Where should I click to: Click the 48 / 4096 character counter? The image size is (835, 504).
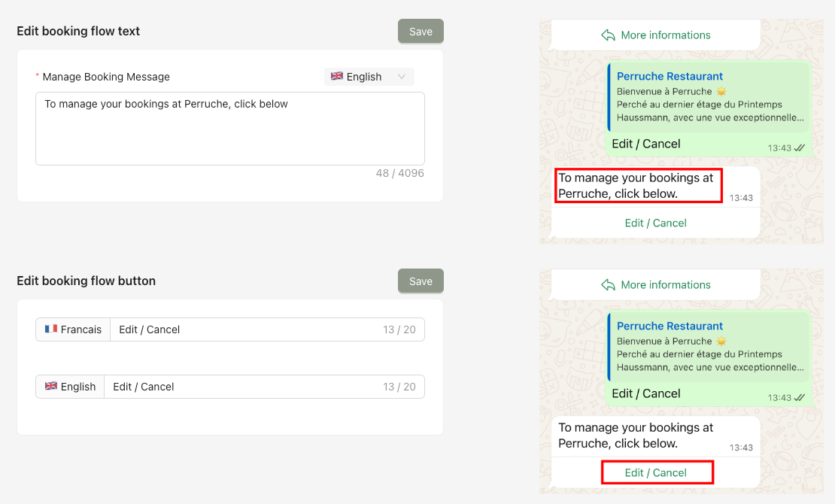(x=400, y=173)
